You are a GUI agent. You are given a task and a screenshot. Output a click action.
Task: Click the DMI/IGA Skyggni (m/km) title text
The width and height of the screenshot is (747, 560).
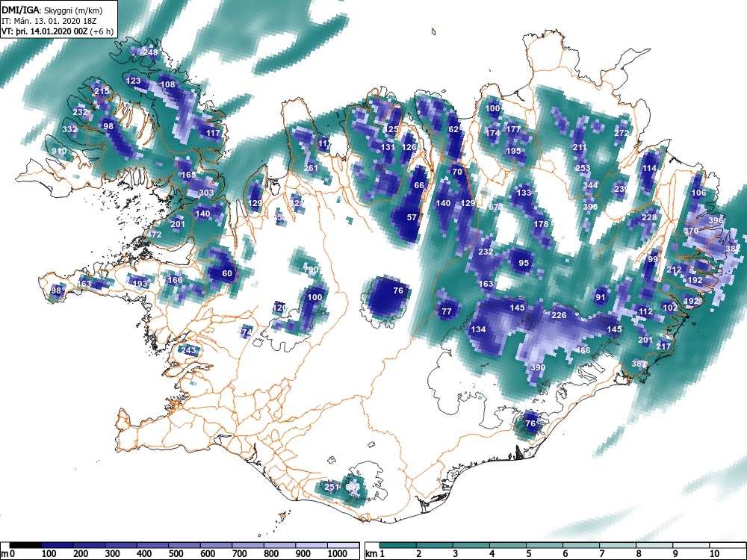pyautogui.click(x=52, y=10)
